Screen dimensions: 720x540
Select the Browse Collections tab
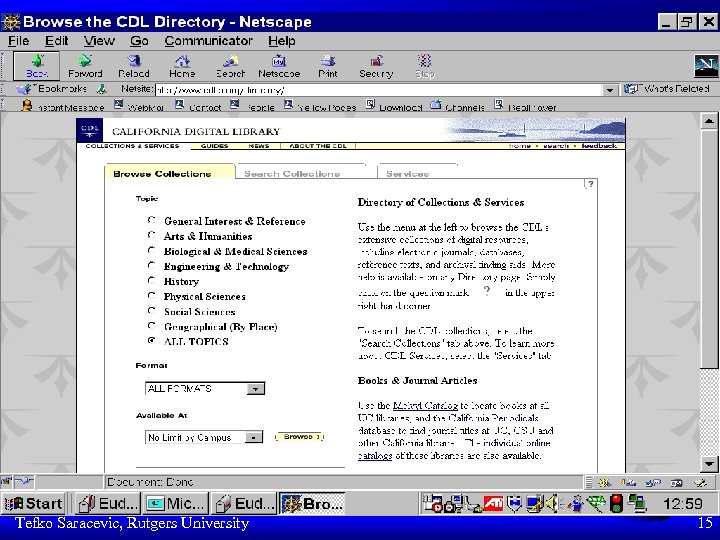pos(162,174)
